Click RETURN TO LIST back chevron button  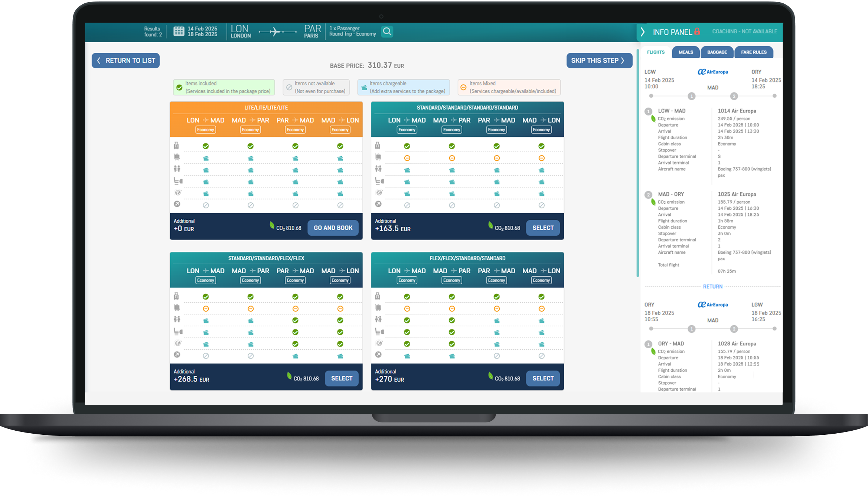(125, 61)
